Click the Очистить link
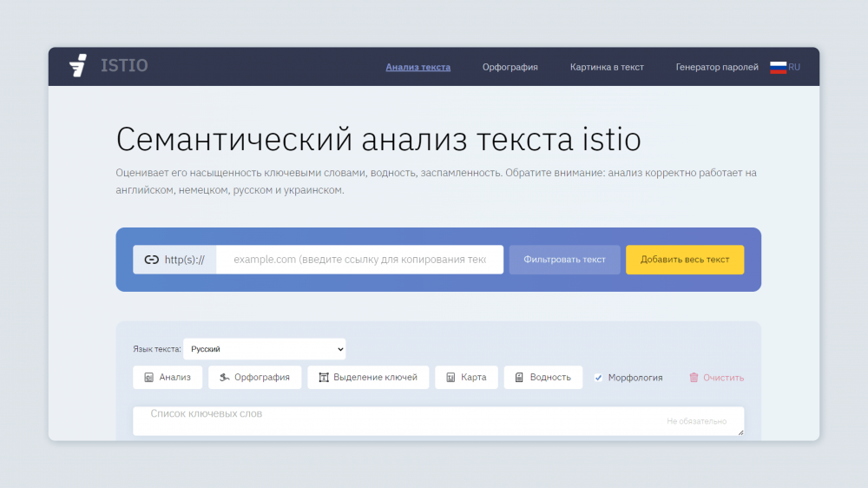The height and width of the screenshot is (488, 868). (723, 378)
